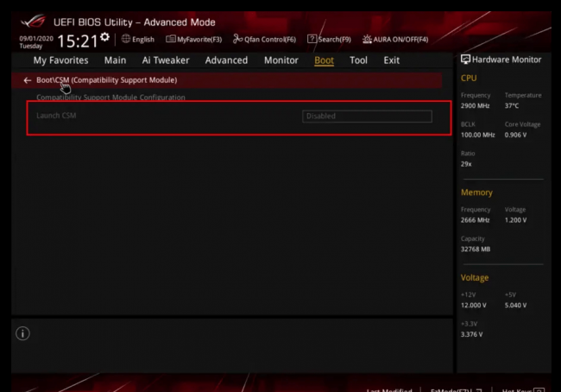Click the back arrow beside Boot\CSM
This screenshot has width=561, height=392.
(x=28, y=80)
